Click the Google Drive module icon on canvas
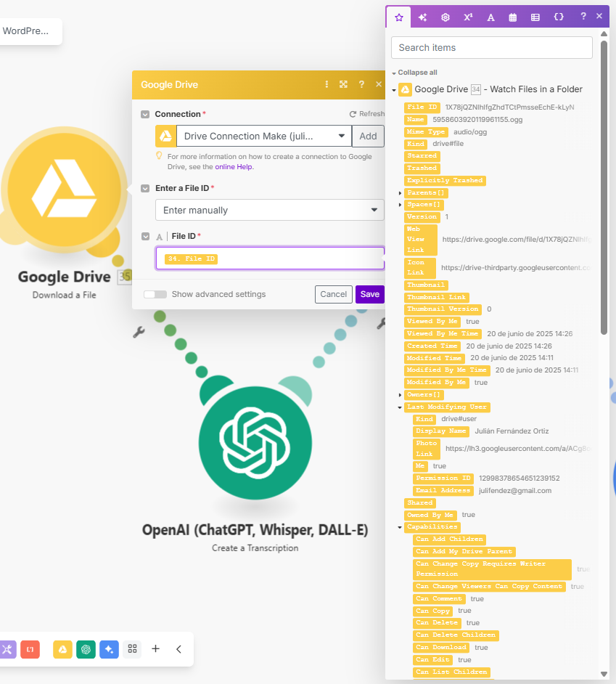Viewport: 616px width, 684px height. coord(64,189)
